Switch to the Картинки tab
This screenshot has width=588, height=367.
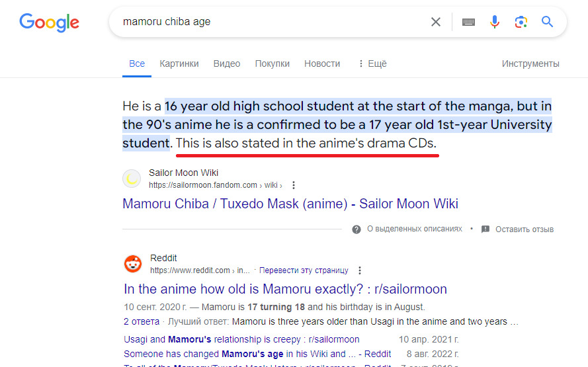[x=179, y=63]
